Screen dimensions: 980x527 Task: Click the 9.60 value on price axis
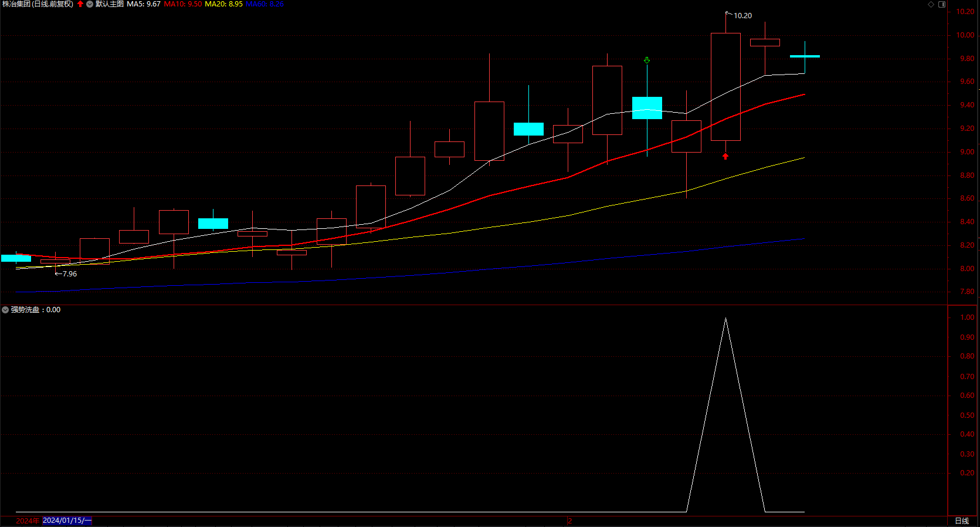tap(967, 82)
